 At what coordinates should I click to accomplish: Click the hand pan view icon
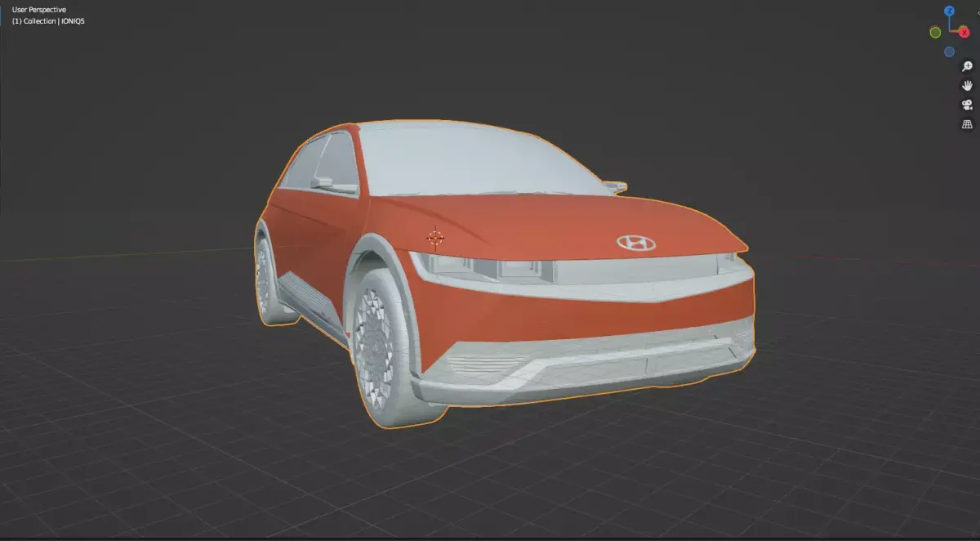click(x=967, y=86)
